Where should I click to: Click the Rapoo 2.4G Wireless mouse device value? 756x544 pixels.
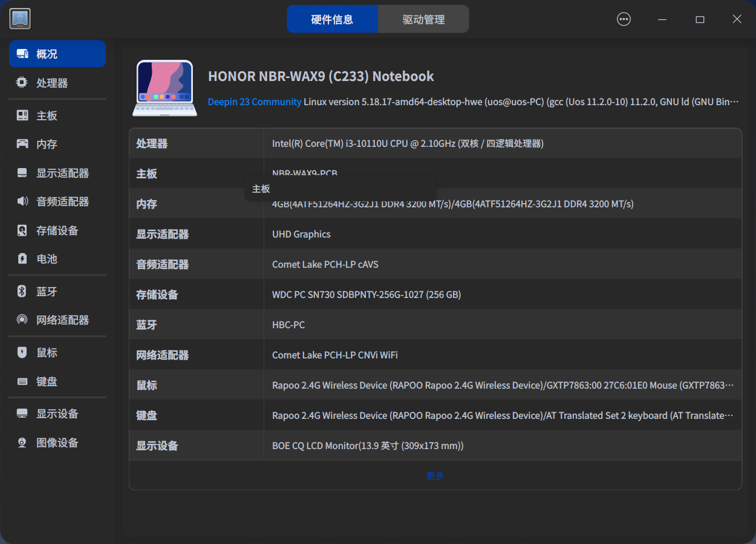click(503, 385)
